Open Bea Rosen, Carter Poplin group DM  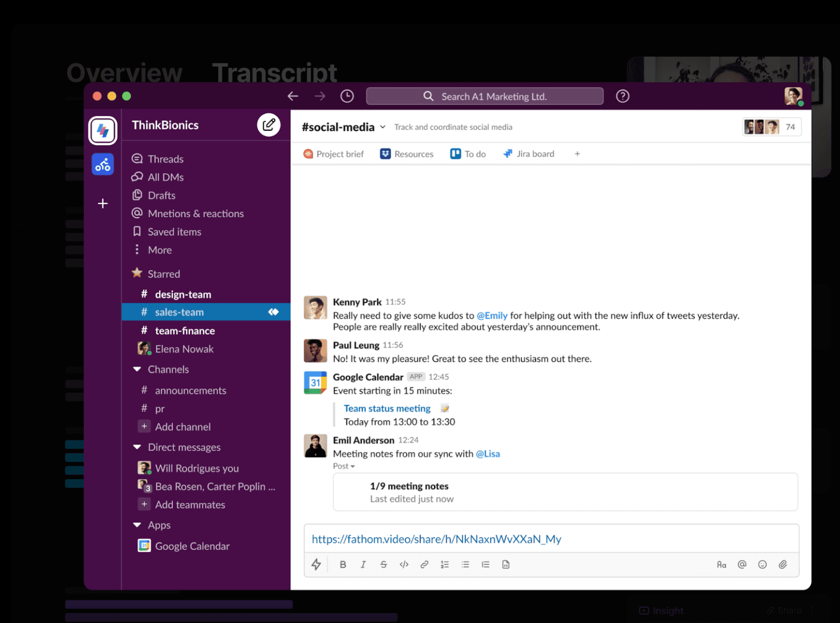coord(206,487)
